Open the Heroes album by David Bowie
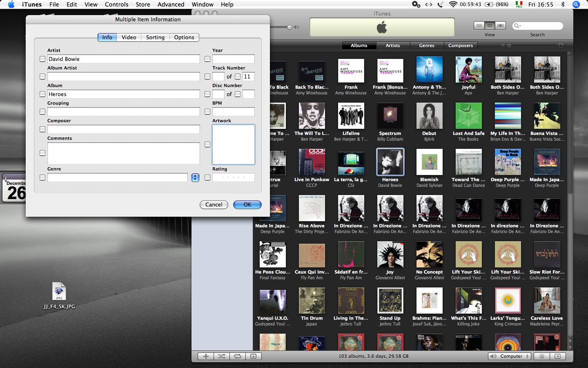This screenshot has width=588, height=368. click(x=390, y=162)
